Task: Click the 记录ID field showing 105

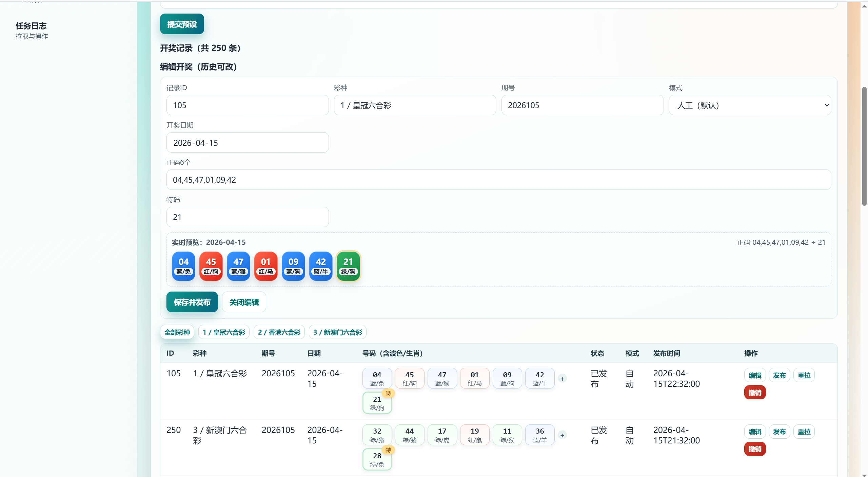Action: pyautogui.click(x=247, y=105)
